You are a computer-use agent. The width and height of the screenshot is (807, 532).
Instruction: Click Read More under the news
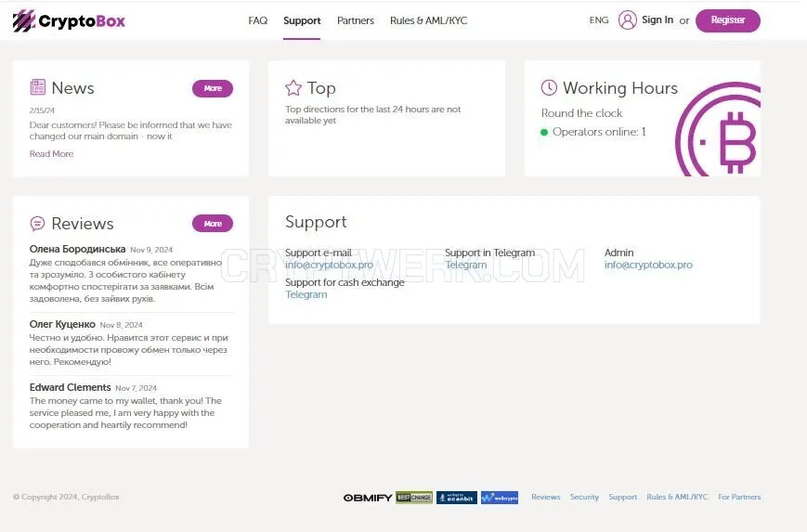pyautogui.click(x=51, y=154)
